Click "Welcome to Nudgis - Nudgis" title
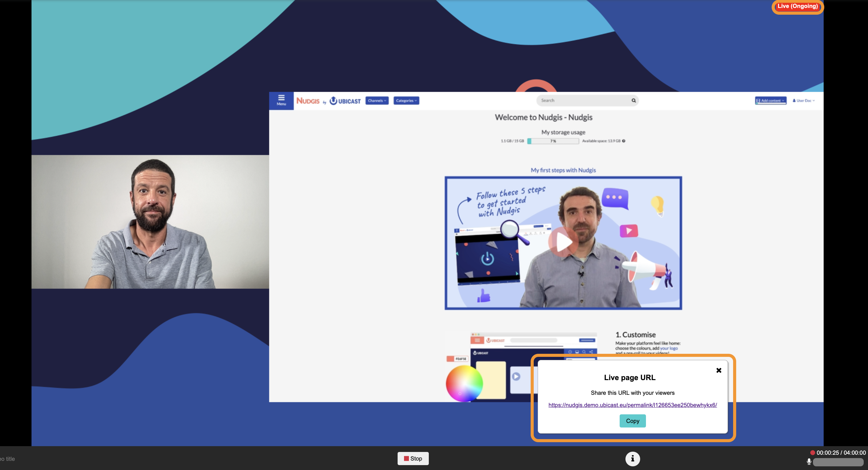 tap(543, 117)
